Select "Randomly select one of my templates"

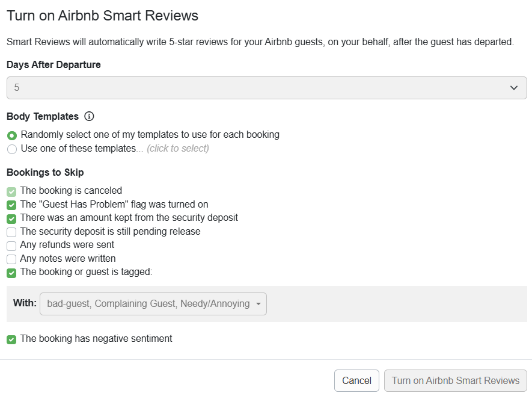[x=11, y=134]
